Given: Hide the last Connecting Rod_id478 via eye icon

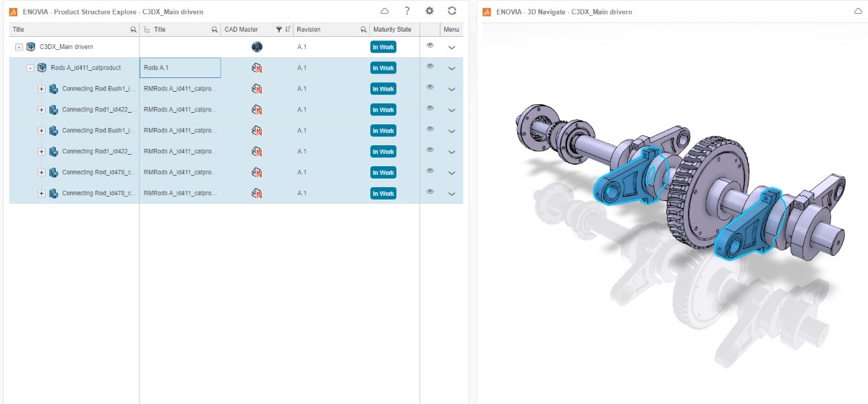Looking at the screenshot, I should 430,192.
